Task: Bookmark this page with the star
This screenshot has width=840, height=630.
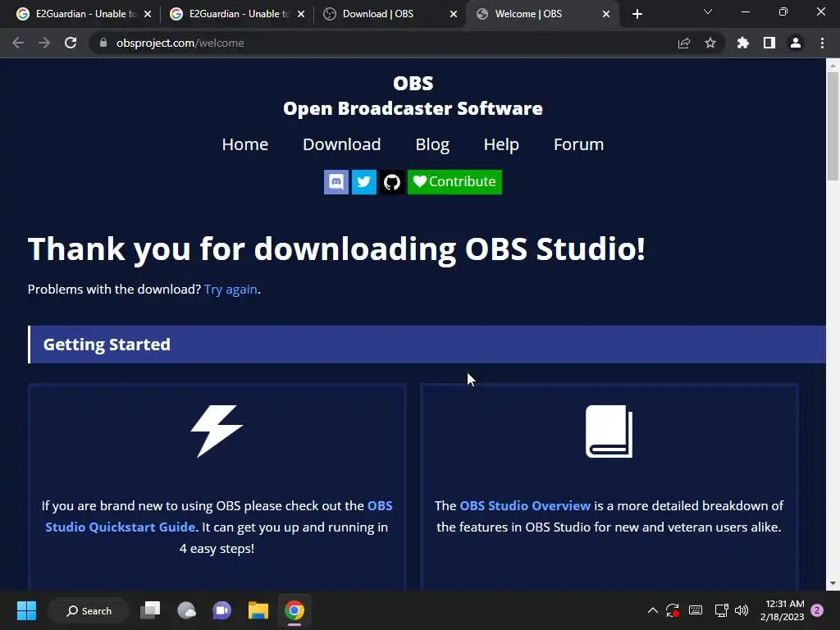Action: (x=710, y=43)
